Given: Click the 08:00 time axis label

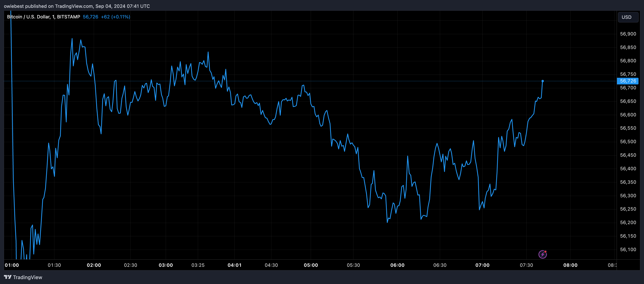Looking at the screenshot, I should (x=570, y=265).
